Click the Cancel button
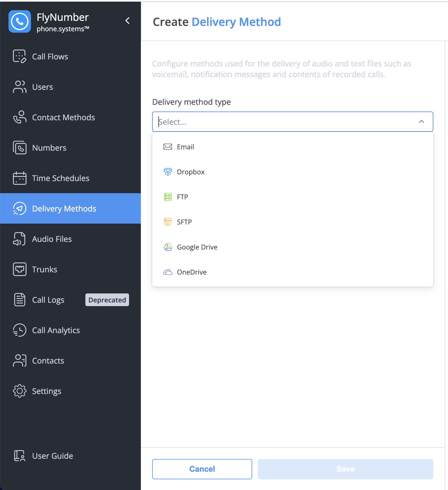The image size is (448, 490). [202, 469]
